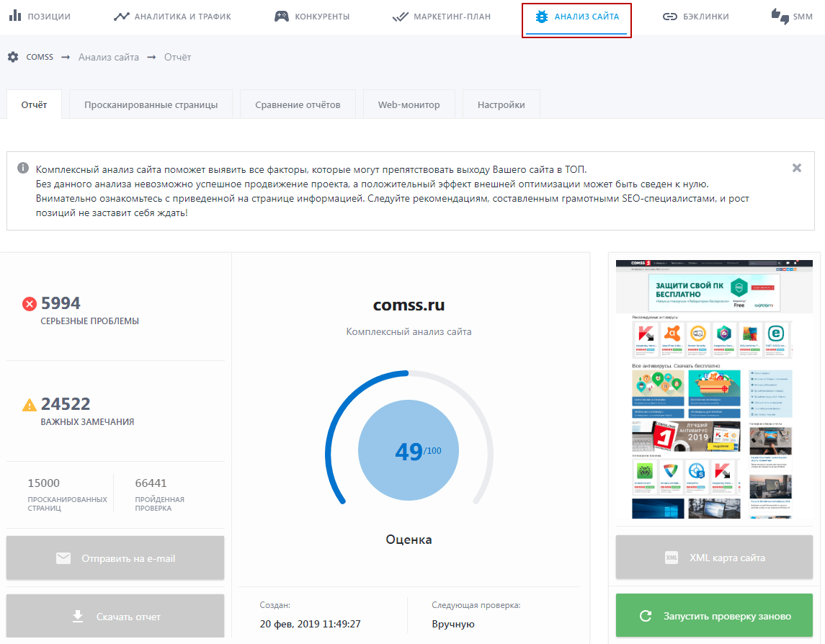The width and height of the screenshot is (825, 644).
Task: Open the Сравнение отчётов tab
Action: (x=298, y=104)
